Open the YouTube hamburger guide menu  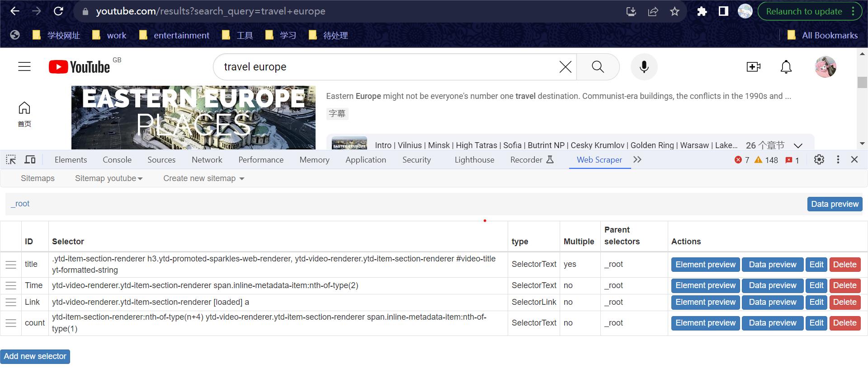pos(24,67)
